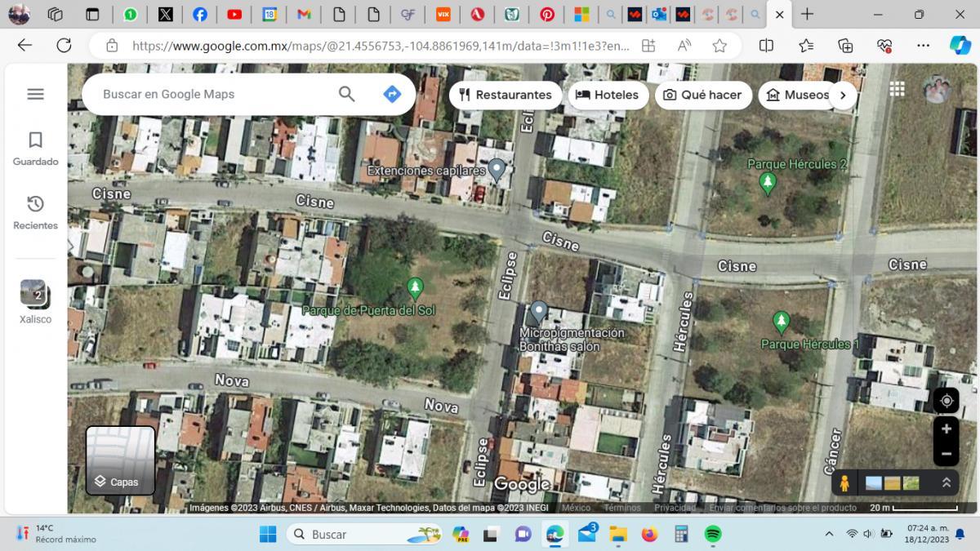Expand the side panel arrow at left edge
The image size is (980, 551).
point(71,245)
